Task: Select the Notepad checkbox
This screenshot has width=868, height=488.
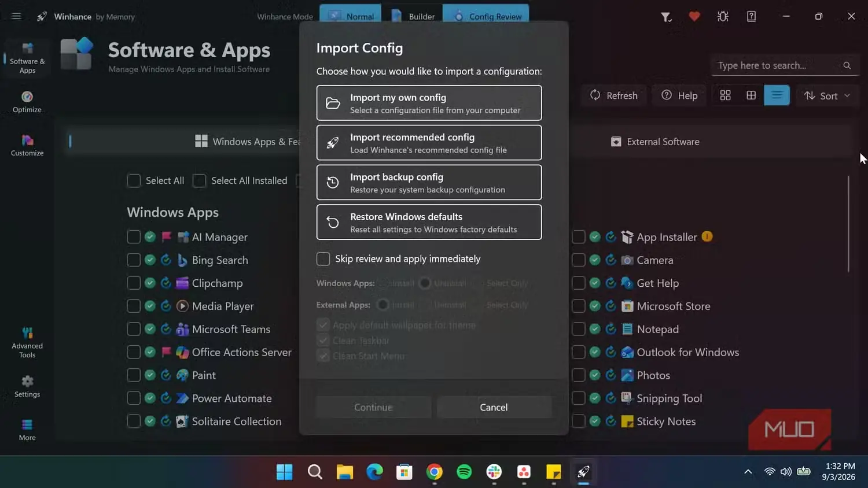Action: [579, 329]
